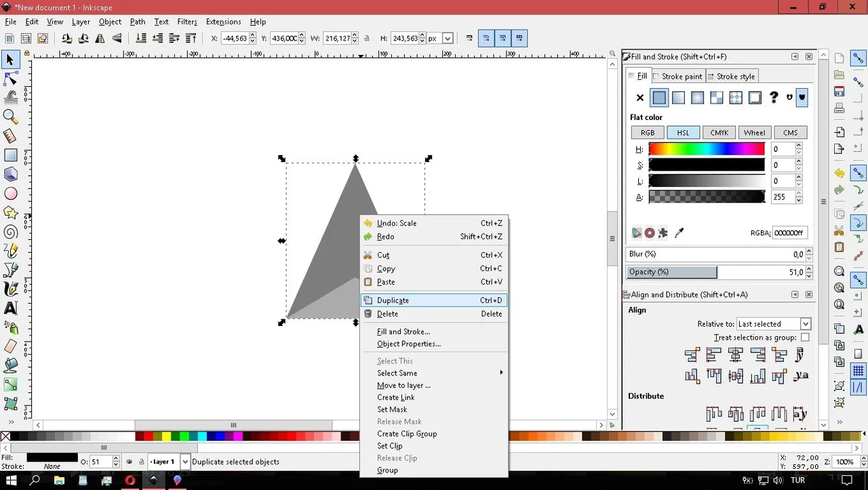Toggle scale stroke width with object
The width and height of the screenshot is (868, 490).
tap(469, 39)
